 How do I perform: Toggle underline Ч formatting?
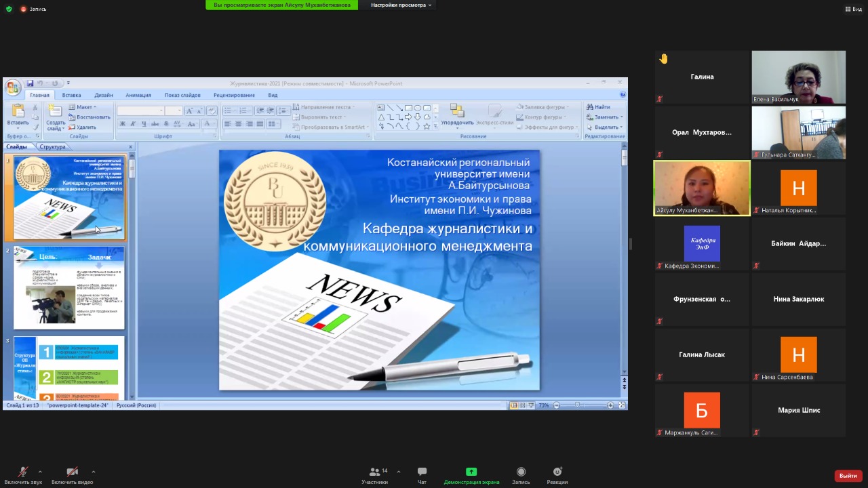point(144,124)
